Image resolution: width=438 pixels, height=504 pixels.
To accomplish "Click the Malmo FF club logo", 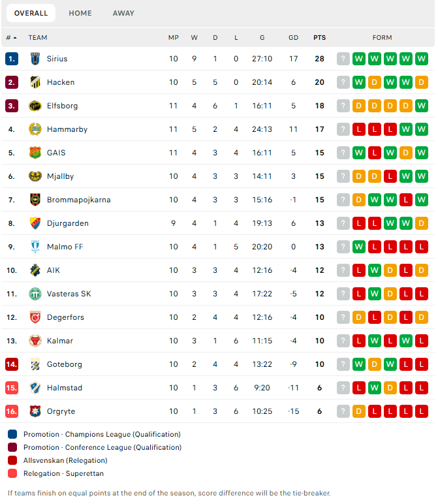I will click(x=35, y=247).
